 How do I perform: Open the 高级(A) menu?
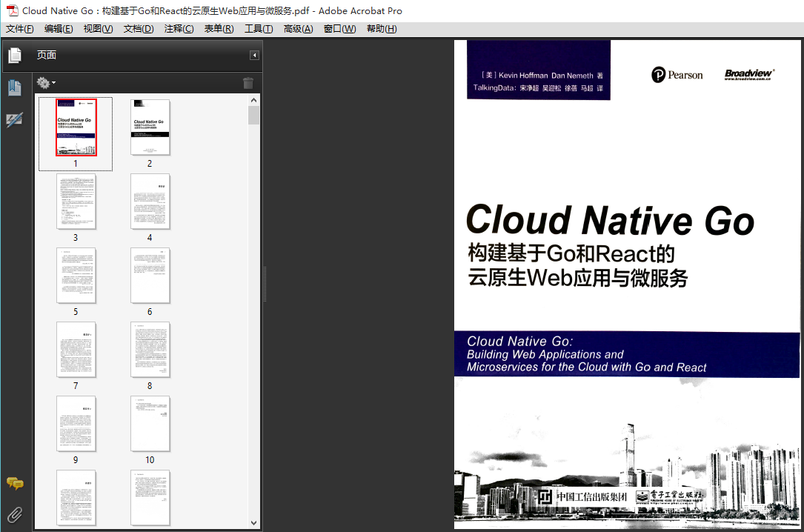pos(299,29)
